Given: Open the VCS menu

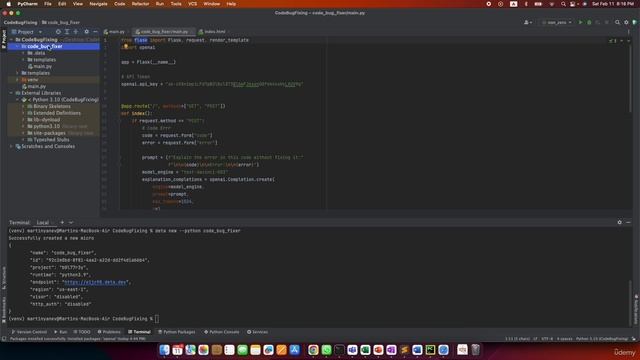Looking at the screenshot, I should click(x=192, y=4).
